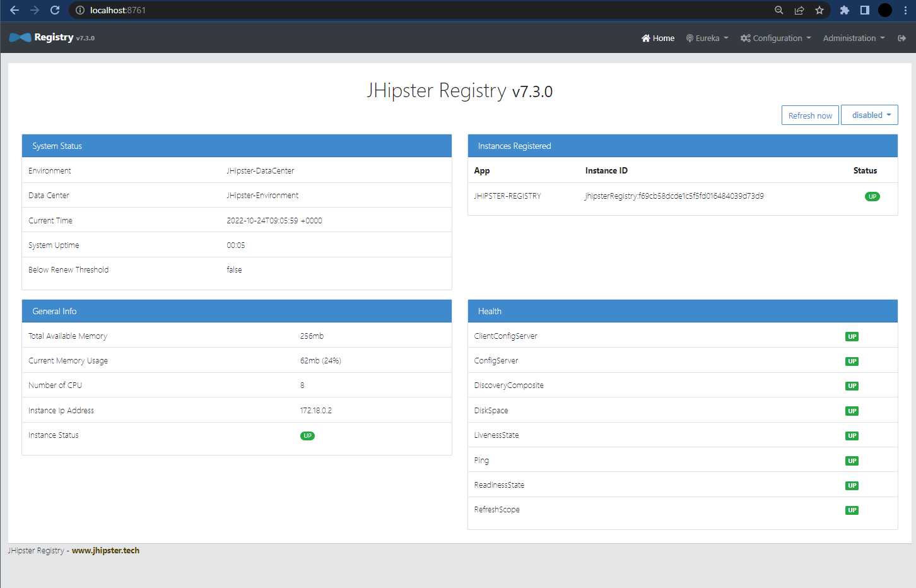Click the Current Time value 2022-10-24T09:05:59
This screenshot has width=916, height=588.
pos(274,221)
